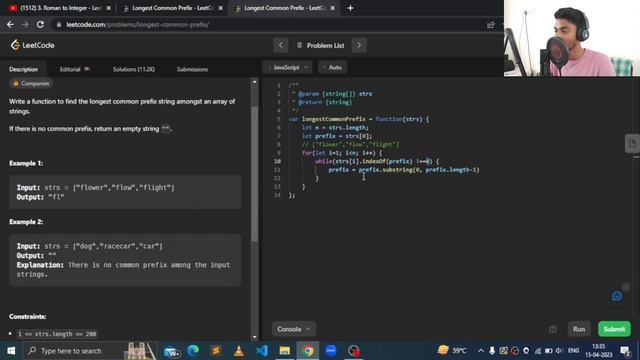
Task: Open the floating chat icon in editor
Action: coord(617,296)
